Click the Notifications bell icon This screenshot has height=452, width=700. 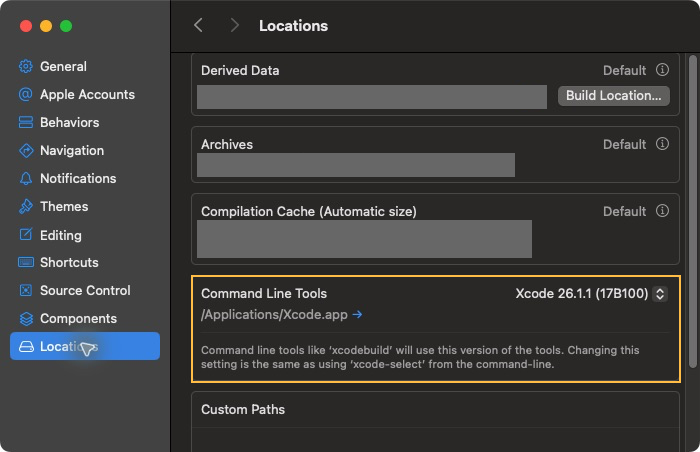[x=26, y=178]
